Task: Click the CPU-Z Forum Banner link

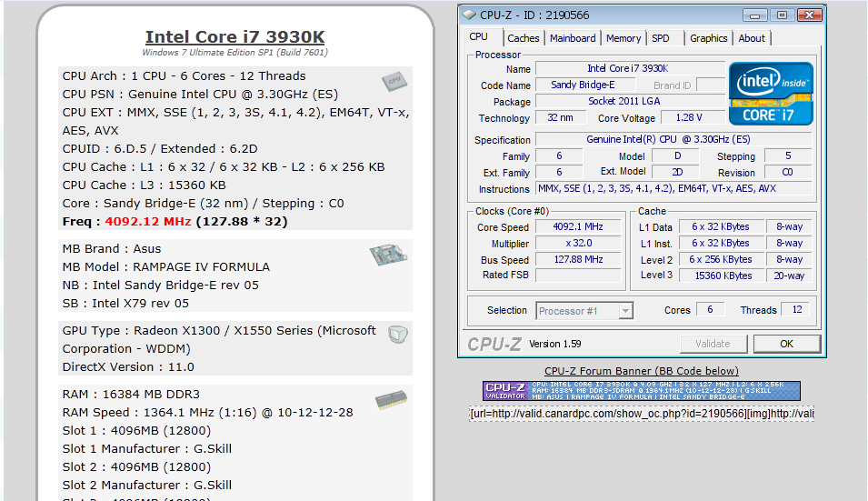Action: click(x=641, y=371)
